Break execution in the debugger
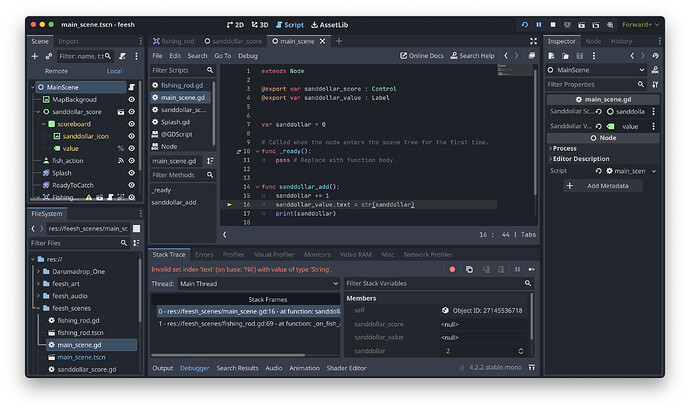The width and height of the screenshot is (690, 411). click(x=517, y=269)
